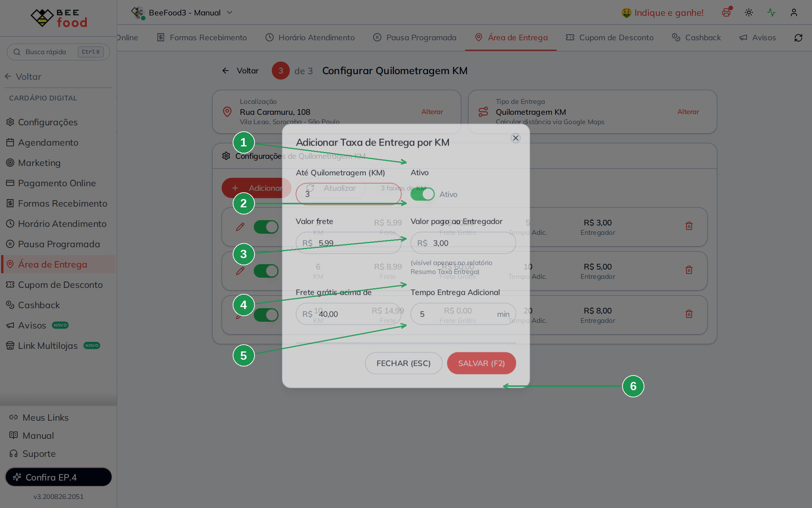Click the location pin icon in Localização card

point(227,112)
